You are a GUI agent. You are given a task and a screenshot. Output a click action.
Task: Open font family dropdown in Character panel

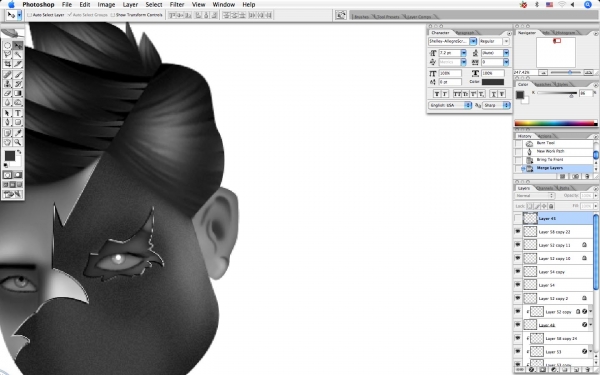pos(473,41)
